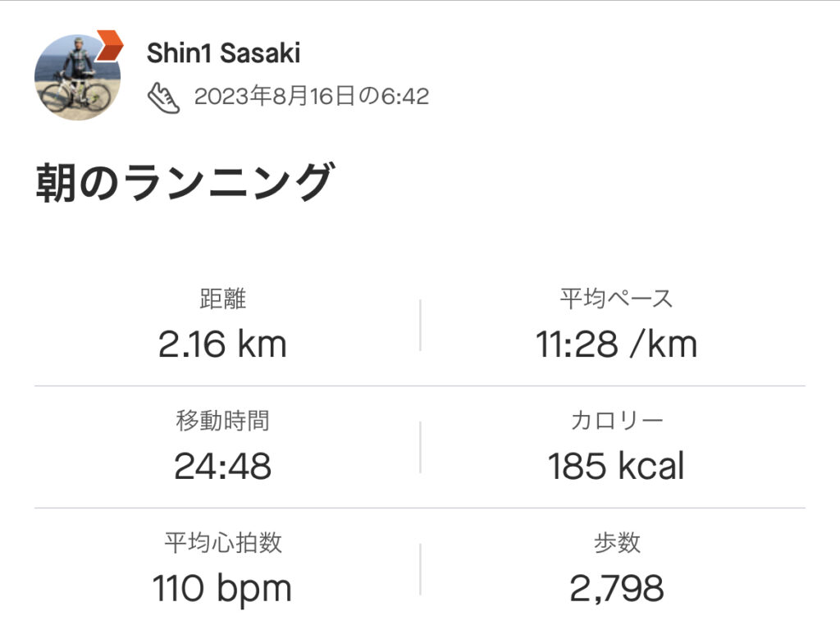
Task: Click the activity date 2023年8月16日の6:42
Action: [312, 97]
